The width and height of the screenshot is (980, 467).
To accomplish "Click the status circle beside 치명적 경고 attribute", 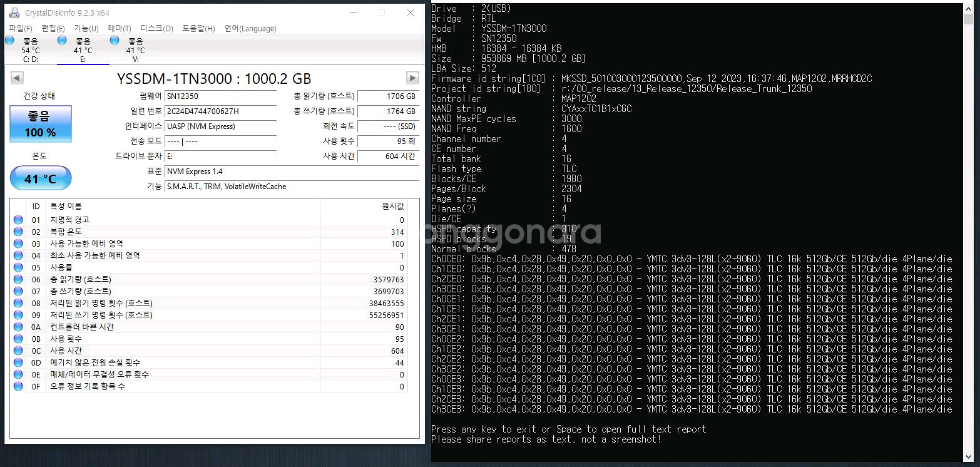I will (x=19, y=219).
